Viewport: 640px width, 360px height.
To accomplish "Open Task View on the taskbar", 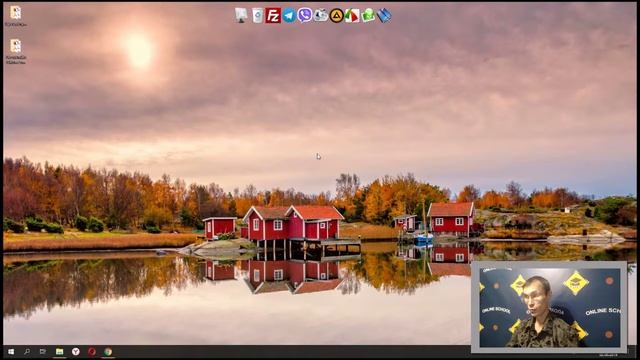I will coord(43,351).
